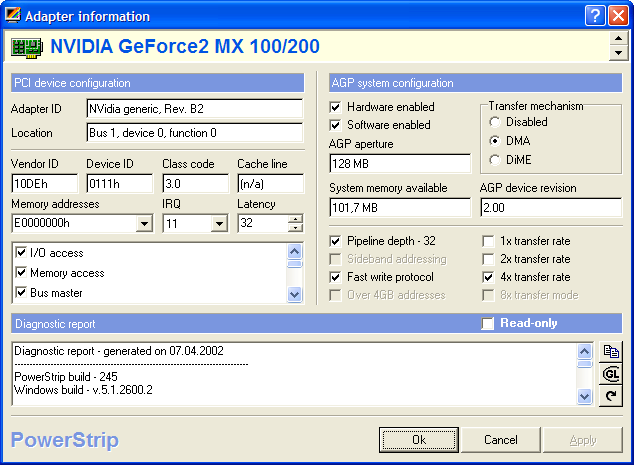Click the Cache line field
634x465 pixels.
271,184
